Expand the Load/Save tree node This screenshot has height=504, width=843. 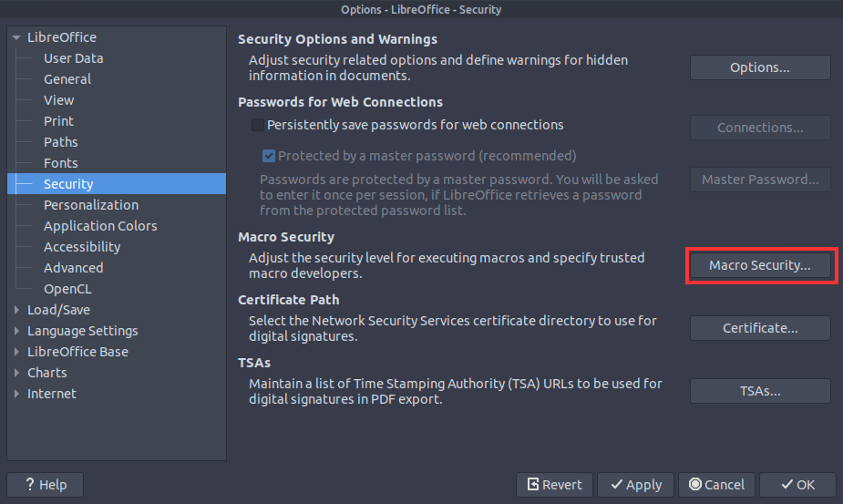tap(16, 310)
